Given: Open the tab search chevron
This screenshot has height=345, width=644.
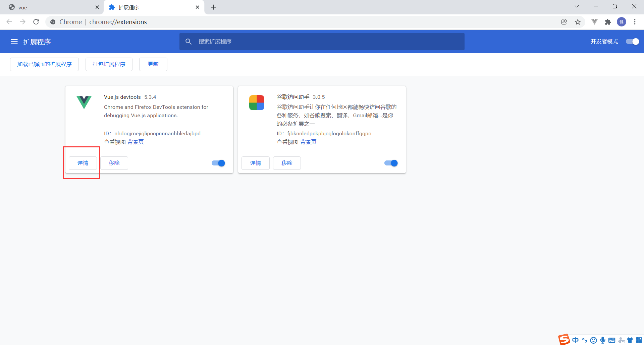Looking at the screenshot, I should pyautogui.click(x=577, y=6).
